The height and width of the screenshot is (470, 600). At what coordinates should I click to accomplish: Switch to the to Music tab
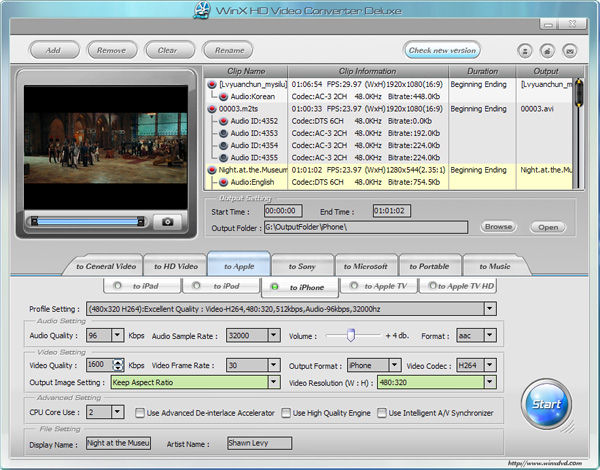coord(495,266)
